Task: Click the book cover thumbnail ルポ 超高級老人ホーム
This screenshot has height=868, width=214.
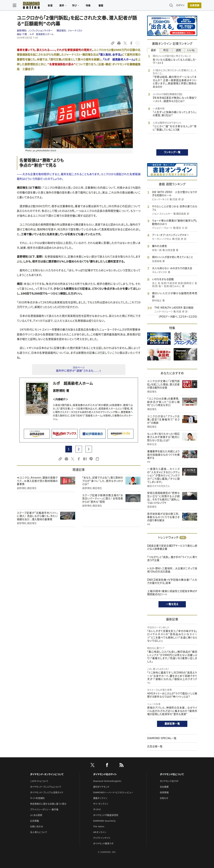Action: (x=37, y=398)
